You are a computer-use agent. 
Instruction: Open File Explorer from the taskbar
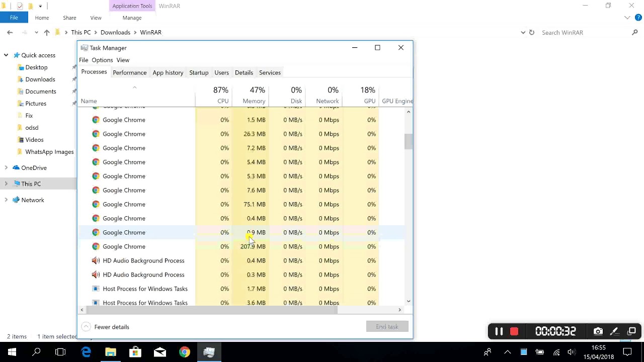pos(111,352)
